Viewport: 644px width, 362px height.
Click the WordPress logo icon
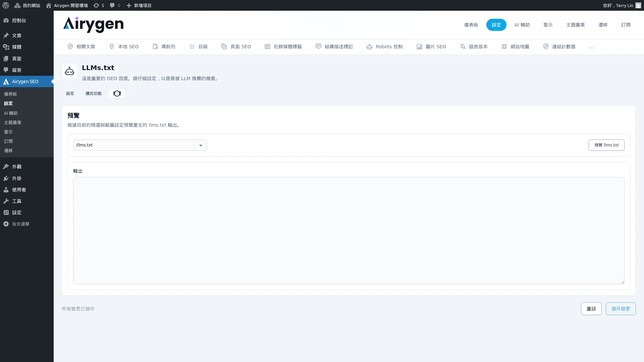6,5
